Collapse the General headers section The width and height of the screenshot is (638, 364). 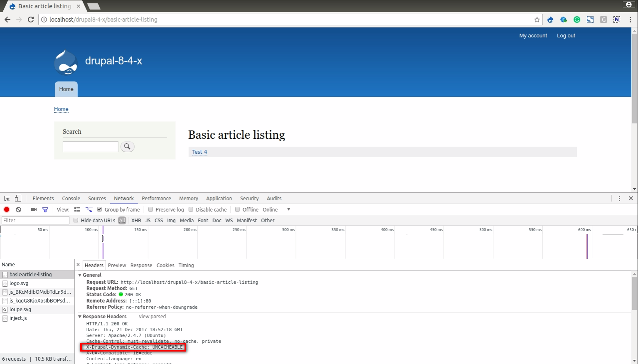80,275
